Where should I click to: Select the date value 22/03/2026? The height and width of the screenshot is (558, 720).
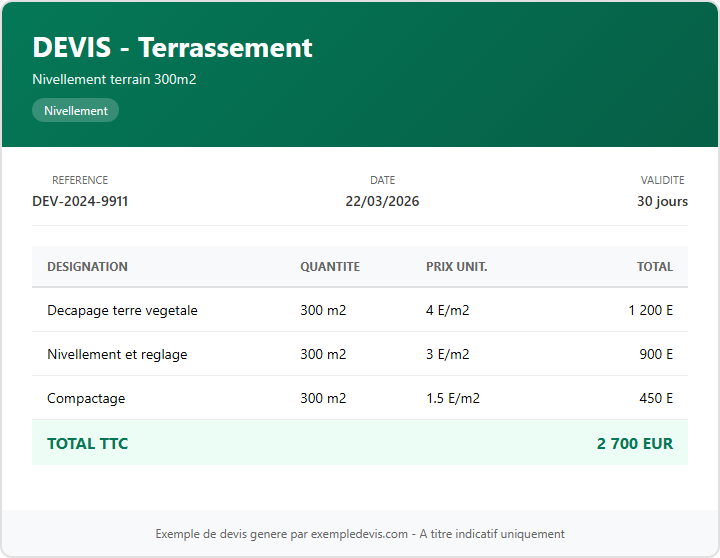pyautogui.click(x=382, y=201)
